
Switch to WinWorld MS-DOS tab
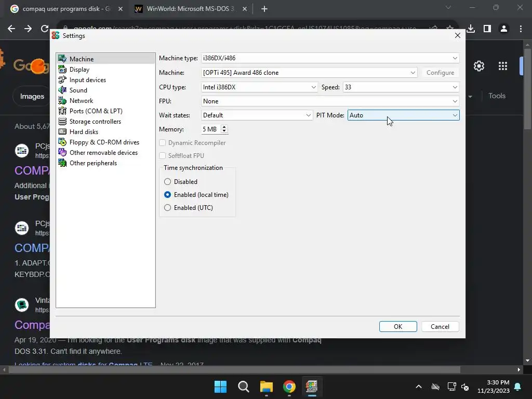coord(190,9)
